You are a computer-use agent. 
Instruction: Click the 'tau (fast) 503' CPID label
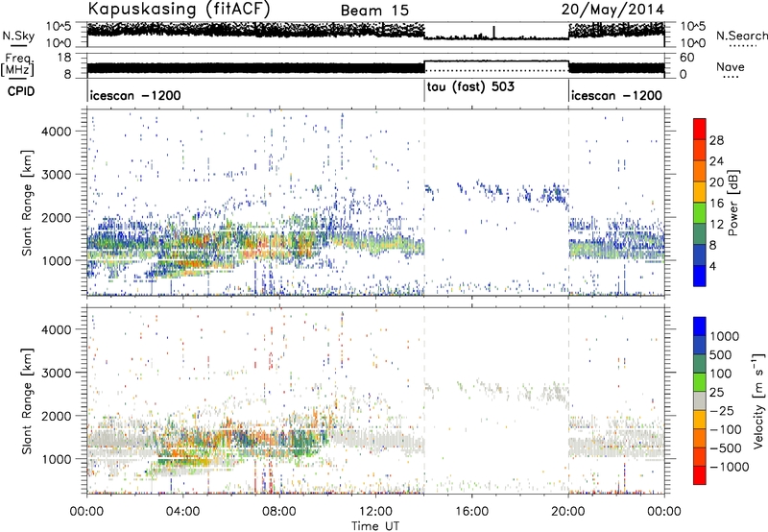point(470,87)
